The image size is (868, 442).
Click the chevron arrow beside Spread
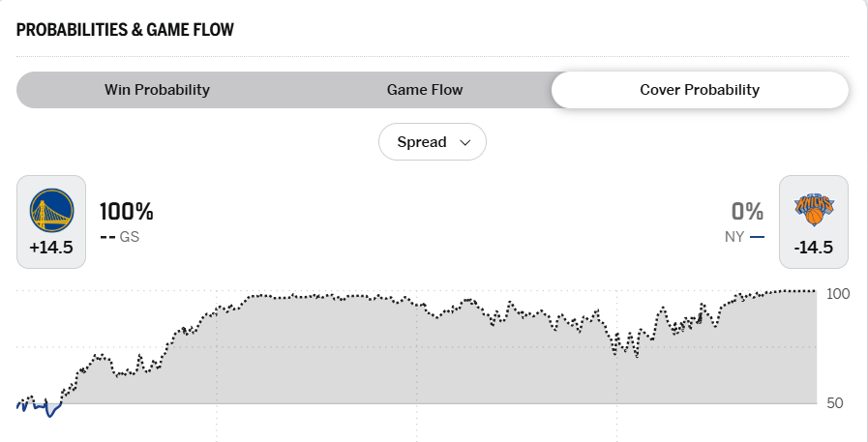click(x=465, y=142)
